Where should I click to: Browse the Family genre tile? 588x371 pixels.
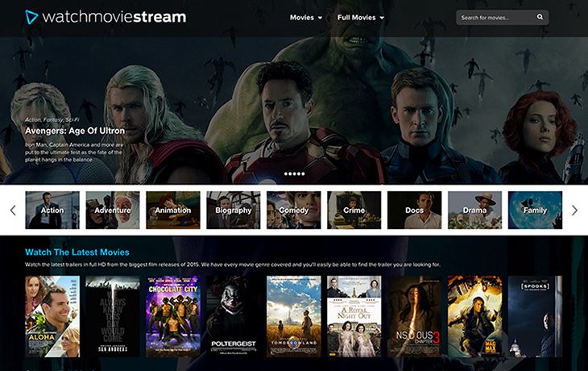(535, 211)
